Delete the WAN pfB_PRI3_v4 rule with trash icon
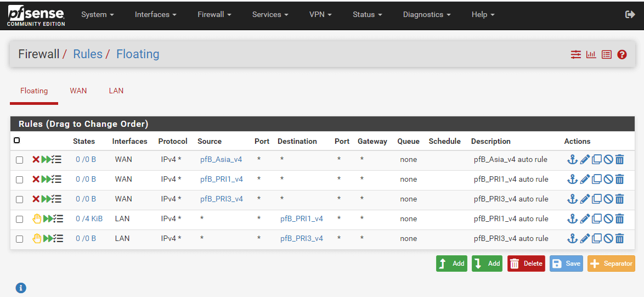Image resolution: width=644 pixels, height=297 pixels. tap(619, 199)
